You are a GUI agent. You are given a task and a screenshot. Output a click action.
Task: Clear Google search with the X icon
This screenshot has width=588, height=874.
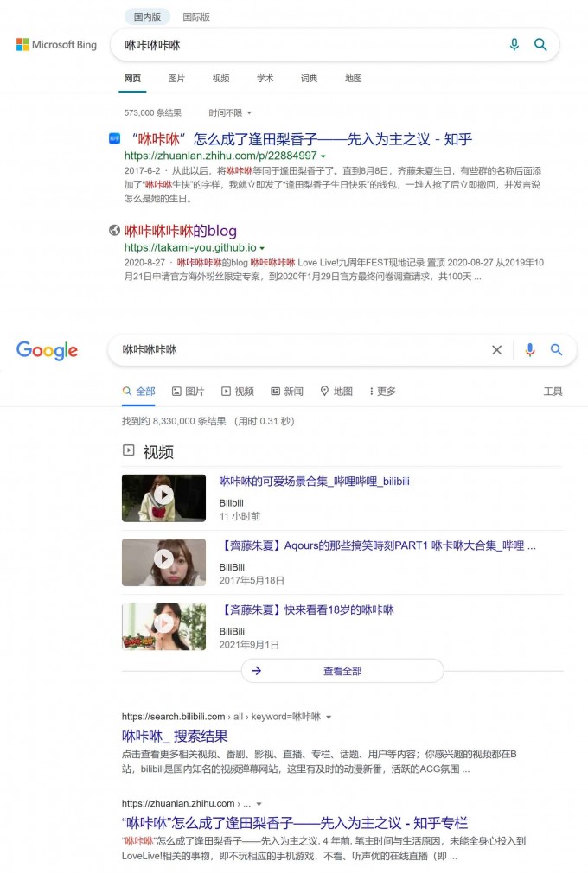[x=496, y=350]
